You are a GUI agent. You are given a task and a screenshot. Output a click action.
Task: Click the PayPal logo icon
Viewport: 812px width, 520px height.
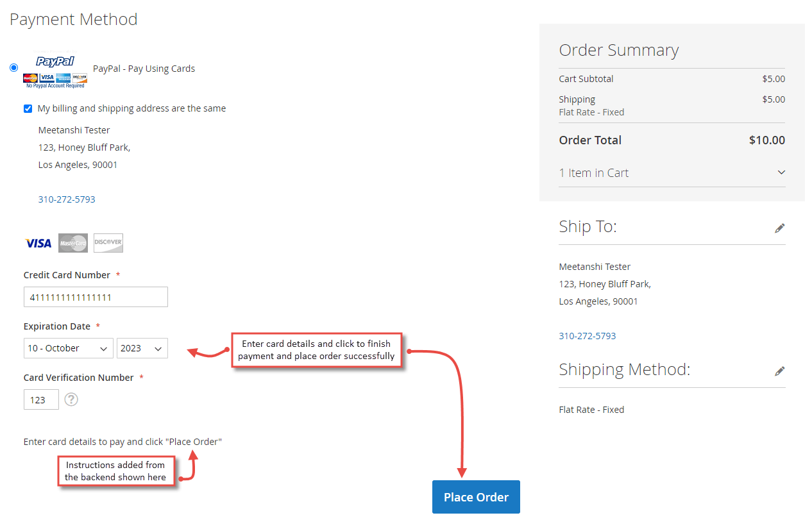coord(55,61)
